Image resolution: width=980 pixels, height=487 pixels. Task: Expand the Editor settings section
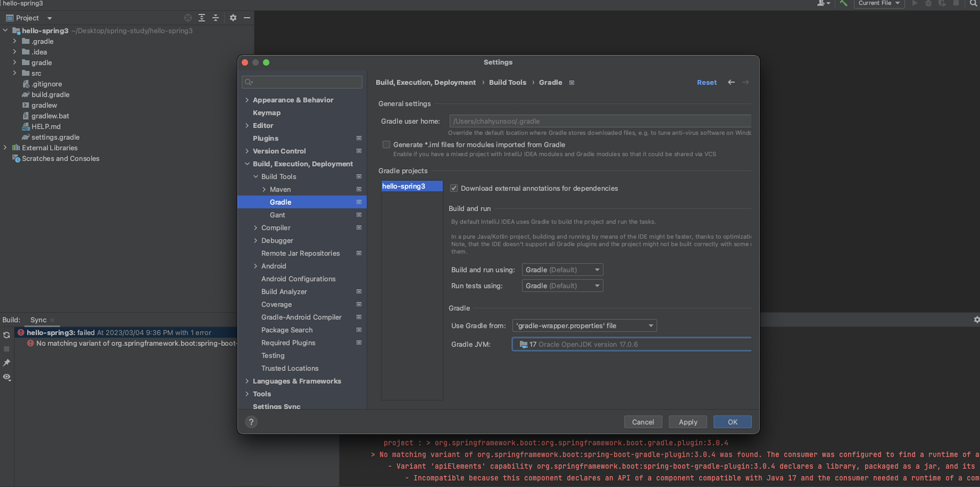coord(247,125)
